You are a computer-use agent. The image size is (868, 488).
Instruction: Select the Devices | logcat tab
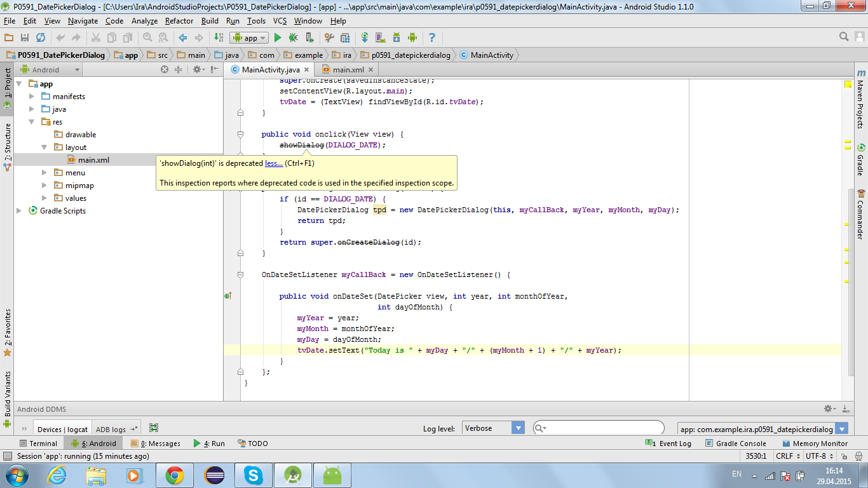coord(62,429)
